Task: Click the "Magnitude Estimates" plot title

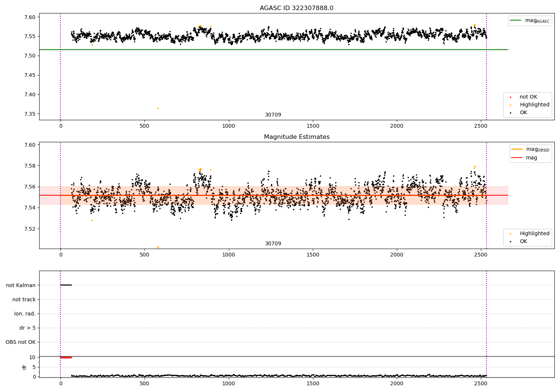Action: [x=296, y=137]
